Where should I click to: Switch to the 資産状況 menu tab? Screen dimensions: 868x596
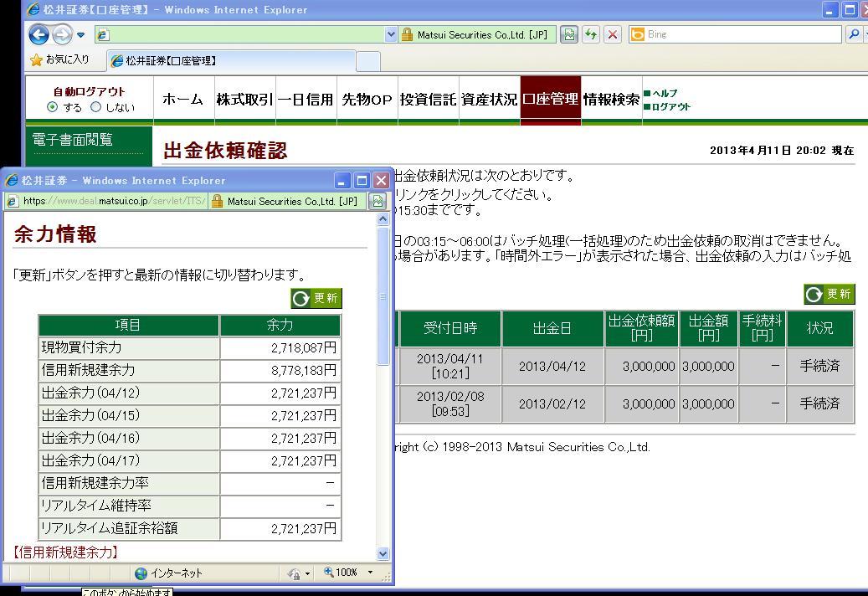[489, 99]
